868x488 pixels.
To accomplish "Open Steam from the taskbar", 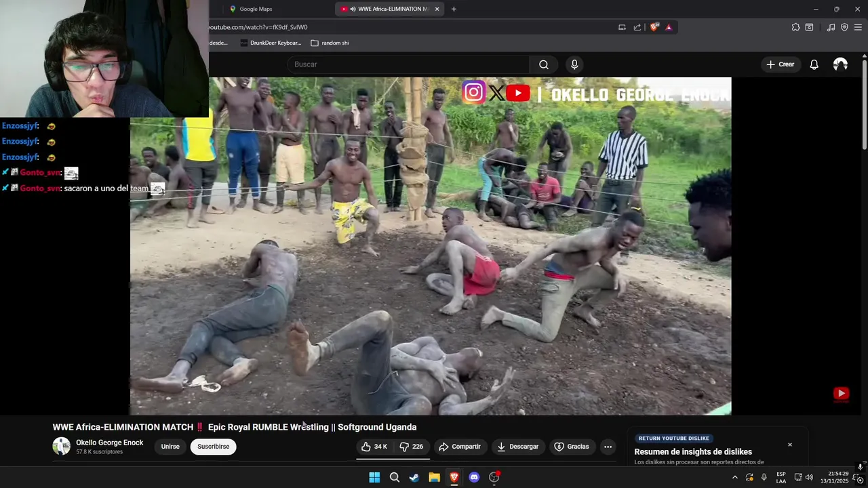I will coord(414,477).
